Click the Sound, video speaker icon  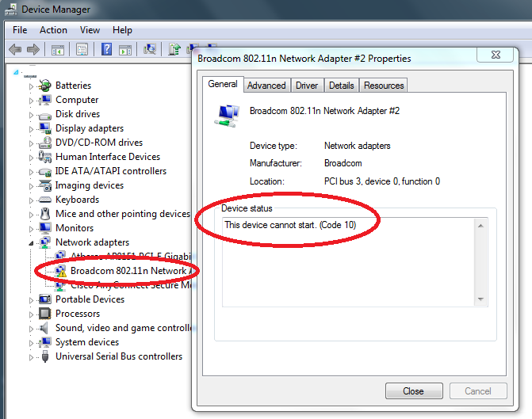44,328
